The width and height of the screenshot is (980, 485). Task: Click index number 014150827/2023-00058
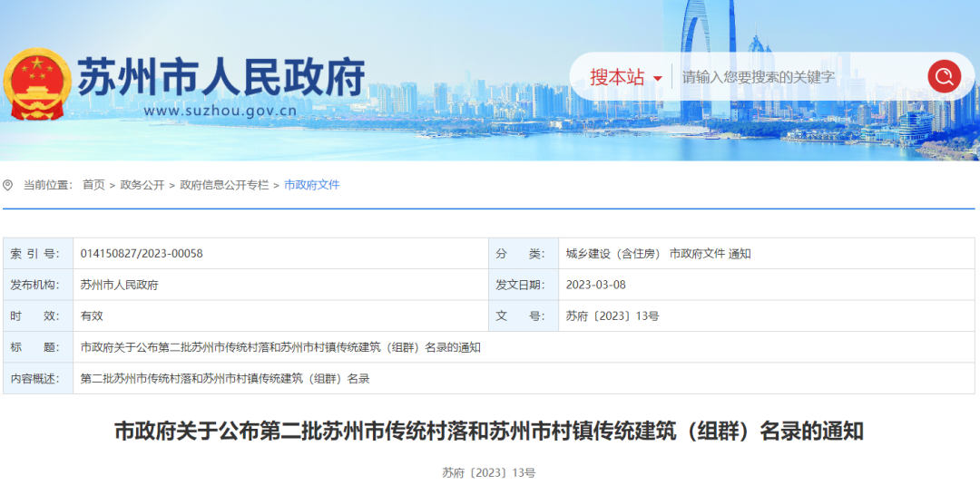142,254
